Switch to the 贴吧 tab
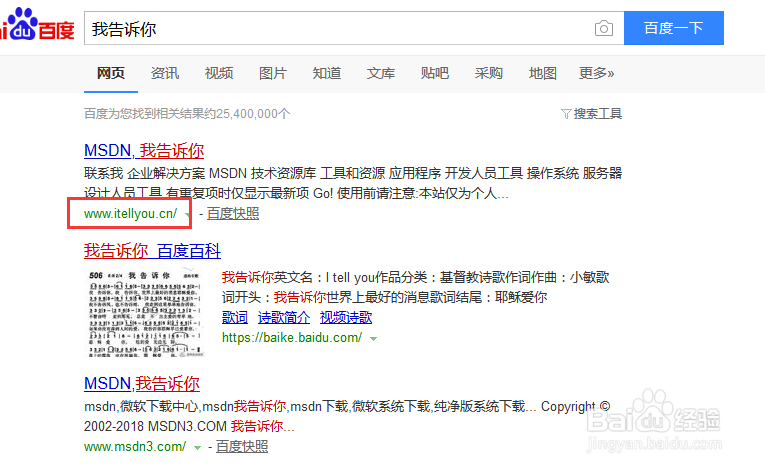Image resolution: width=765 pixels, height=471 pixels. 435,73
